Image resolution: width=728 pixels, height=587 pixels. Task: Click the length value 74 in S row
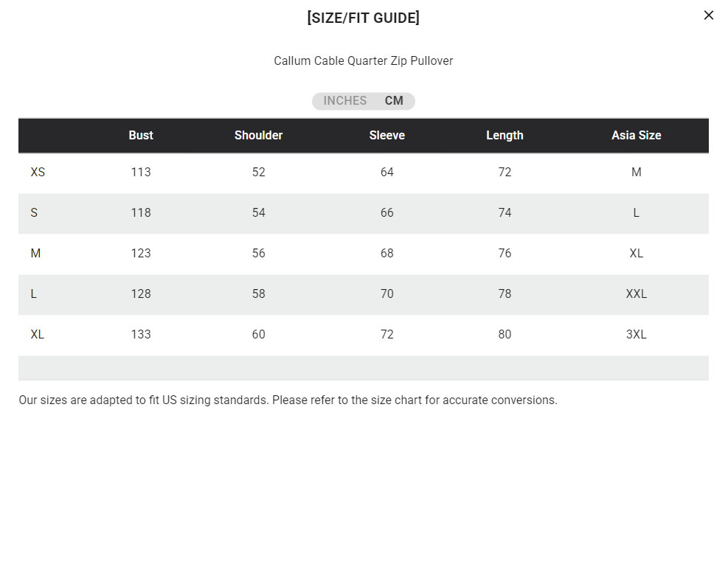[505, 213]
